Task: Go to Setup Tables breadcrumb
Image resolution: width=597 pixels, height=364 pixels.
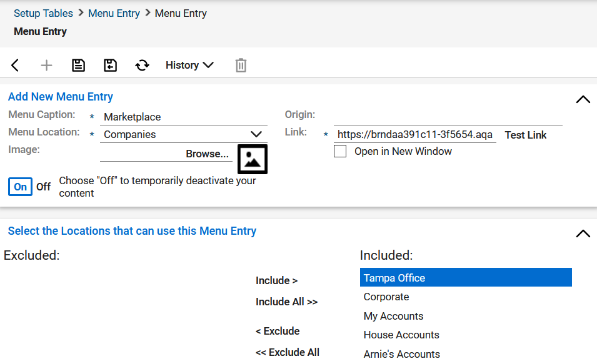Action: [x=43, y=13]
